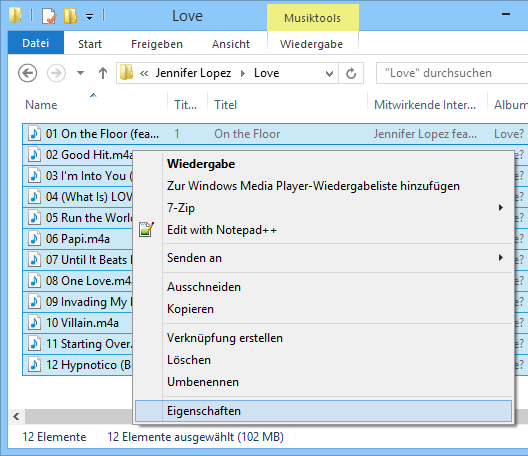This screenshot has height=456, width=528.
Task: Open the recent locations dropdown arrow
Action: (x=80, y=73)
